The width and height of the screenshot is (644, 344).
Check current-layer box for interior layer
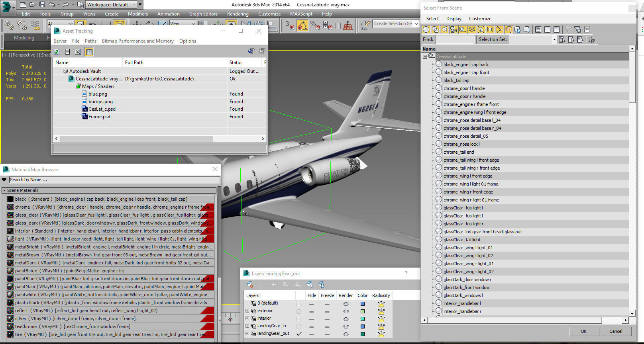point(298,319)
